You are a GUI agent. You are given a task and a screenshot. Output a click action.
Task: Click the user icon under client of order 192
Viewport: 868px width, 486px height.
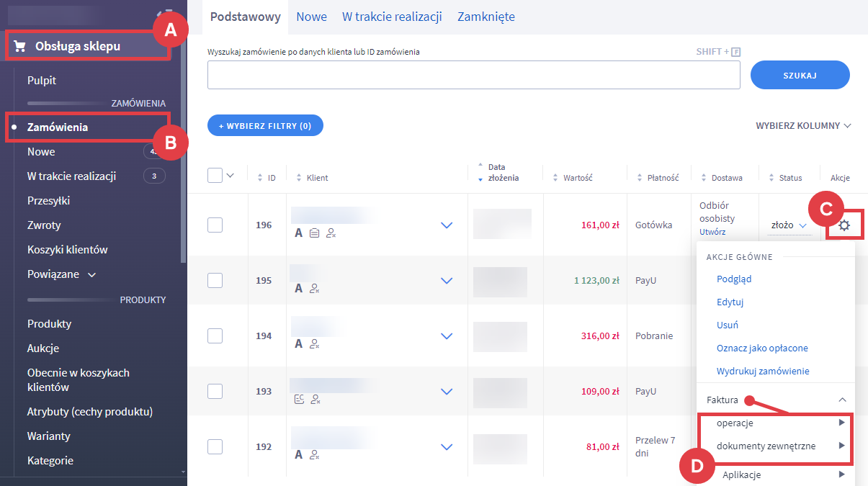pos(314,454)
